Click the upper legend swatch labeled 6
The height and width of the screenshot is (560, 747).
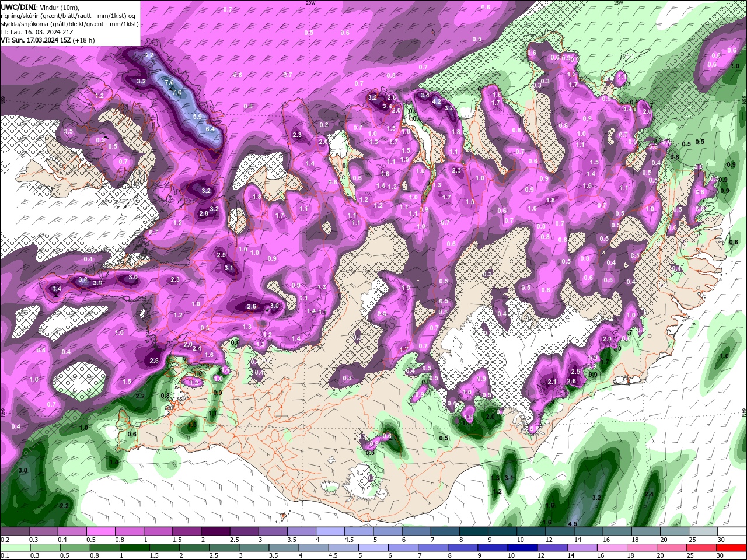[x=416, y=531]
